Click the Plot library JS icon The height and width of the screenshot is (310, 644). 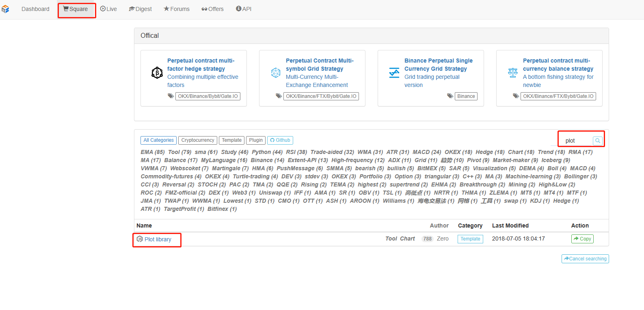(140, 239)
